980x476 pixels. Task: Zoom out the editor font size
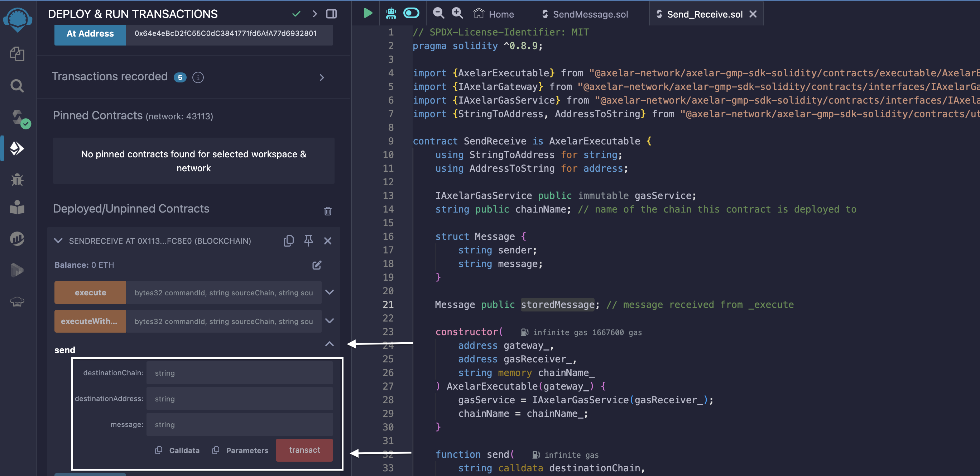pyautogui.click(x=438, y=14)
